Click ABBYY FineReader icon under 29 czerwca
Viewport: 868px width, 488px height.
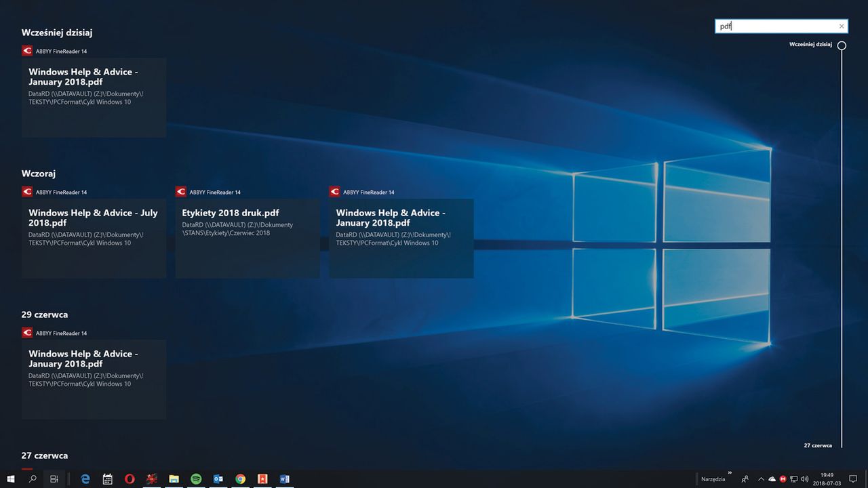(x=27, y=333)
